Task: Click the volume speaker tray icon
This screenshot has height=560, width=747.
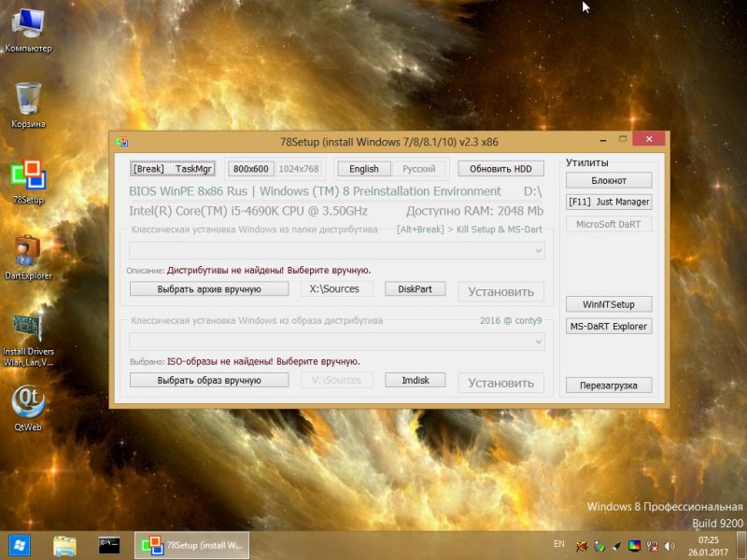Action: [x=669, y=546]
